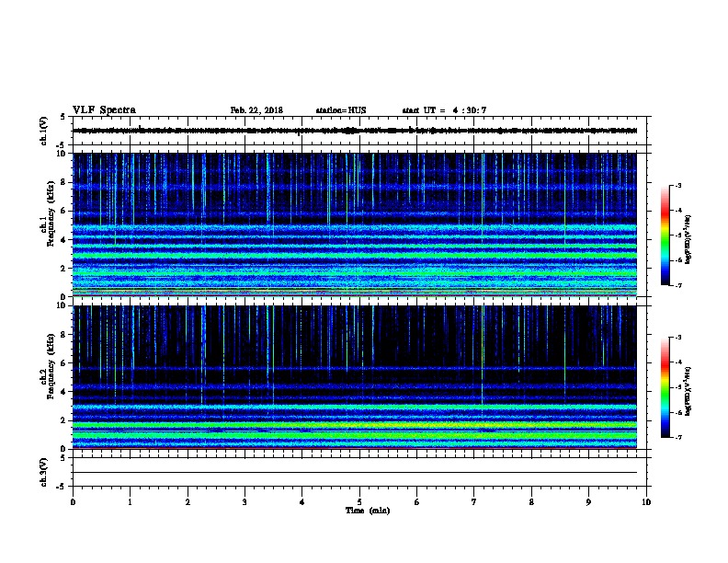Click the log(PSD) label beside lower colorbar

688,392
